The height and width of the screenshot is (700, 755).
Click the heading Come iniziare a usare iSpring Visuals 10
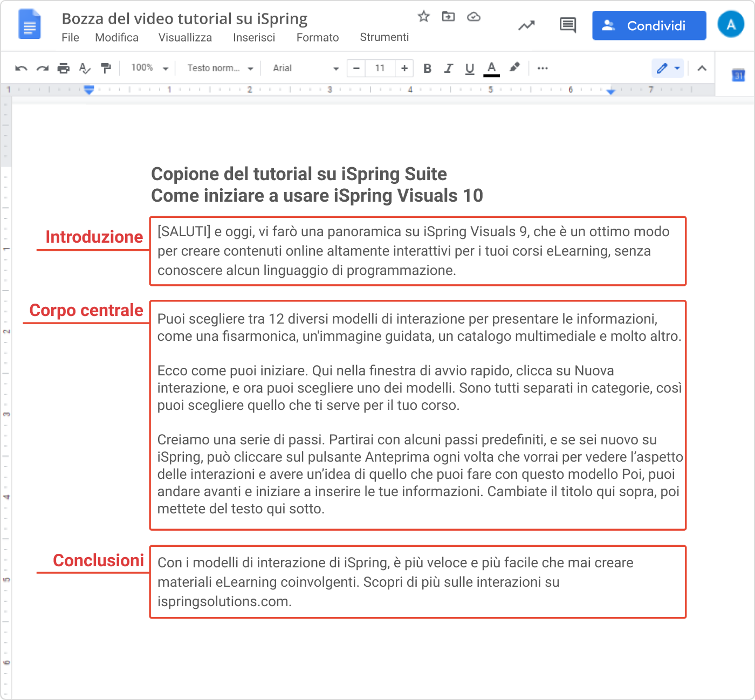[x=317, y=195]
